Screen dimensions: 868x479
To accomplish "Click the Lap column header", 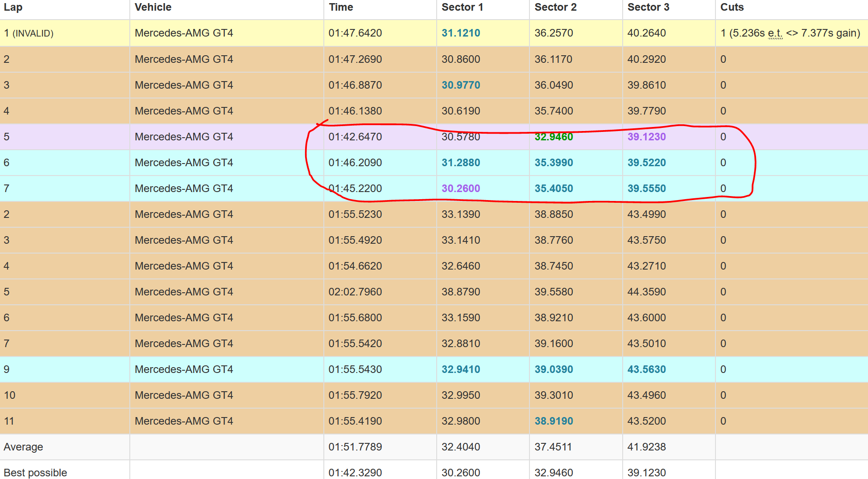I will pyautogui.click(x=13, y=8).
